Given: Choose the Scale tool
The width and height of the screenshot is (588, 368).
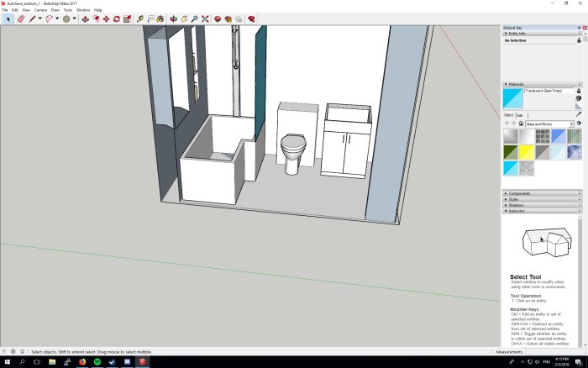Looking at the screenshot, I should click(x=127, y=18).
